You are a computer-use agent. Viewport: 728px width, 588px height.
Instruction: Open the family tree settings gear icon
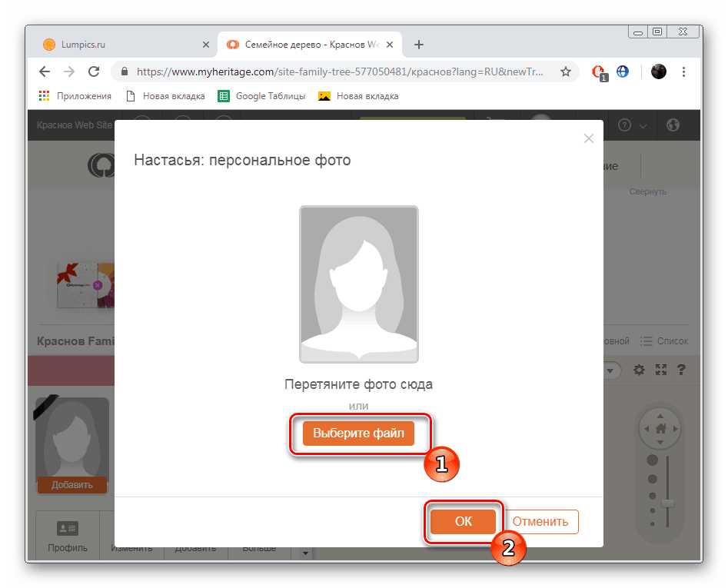coord(639,370)
